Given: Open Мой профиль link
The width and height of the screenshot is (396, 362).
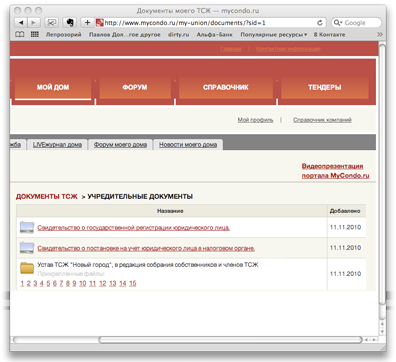Looking at the screenshot, I should point(255,120).
